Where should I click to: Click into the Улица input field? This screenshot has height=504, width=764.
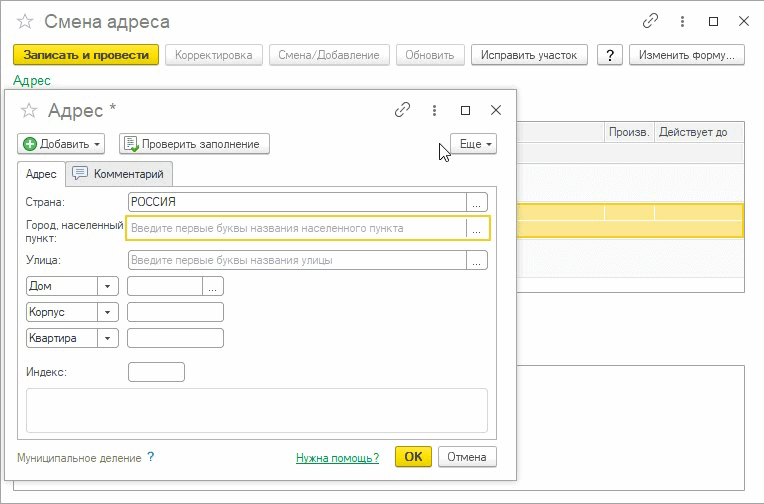coord(297,260)
